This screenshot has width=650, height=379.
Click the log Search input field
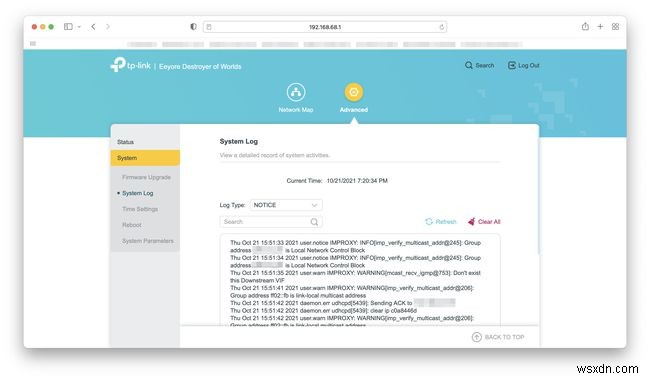click(271, 222)
